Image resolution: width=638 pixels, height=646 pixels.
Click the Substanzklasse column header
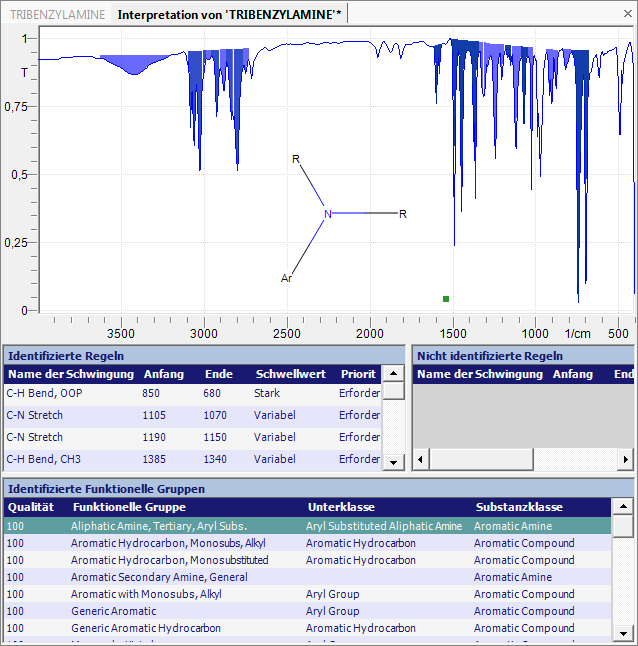[x=519, y=507]
